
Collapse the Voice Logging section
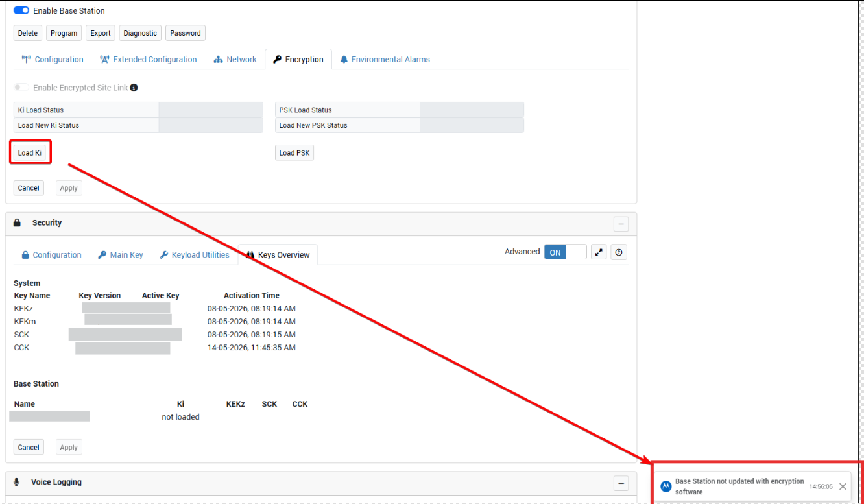click(x=621, y=484)
